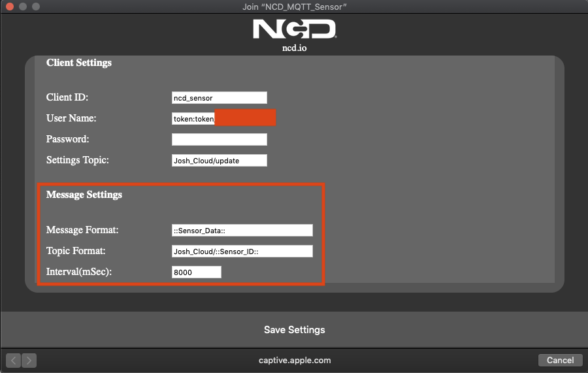Click the Client Settings section heading
This screenshot has height=373, width=588.
(x=79, y=63)
